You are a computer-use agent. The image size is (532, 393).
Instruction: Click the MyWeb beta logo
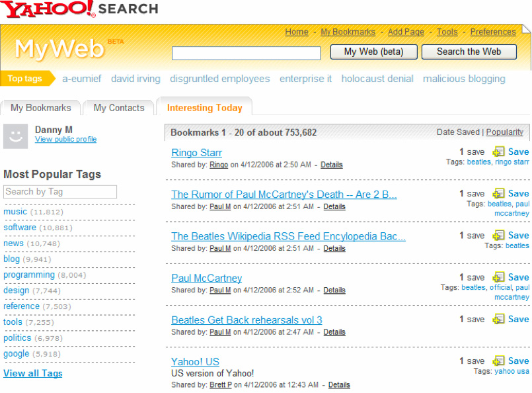coord(69,49)
